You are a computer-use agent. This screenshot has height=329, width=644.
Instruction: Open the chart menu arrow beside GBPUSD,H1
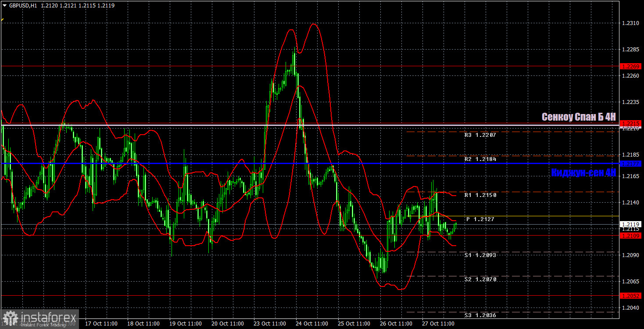5,6
